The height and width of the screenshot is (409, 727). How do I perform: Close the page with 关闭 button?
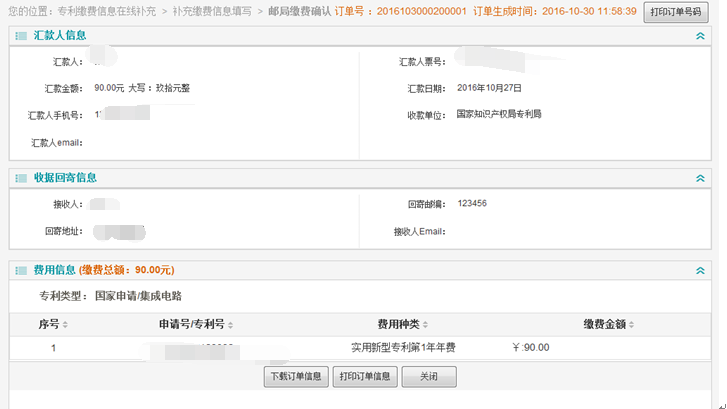pyautogui.click(x=429, y=377)
